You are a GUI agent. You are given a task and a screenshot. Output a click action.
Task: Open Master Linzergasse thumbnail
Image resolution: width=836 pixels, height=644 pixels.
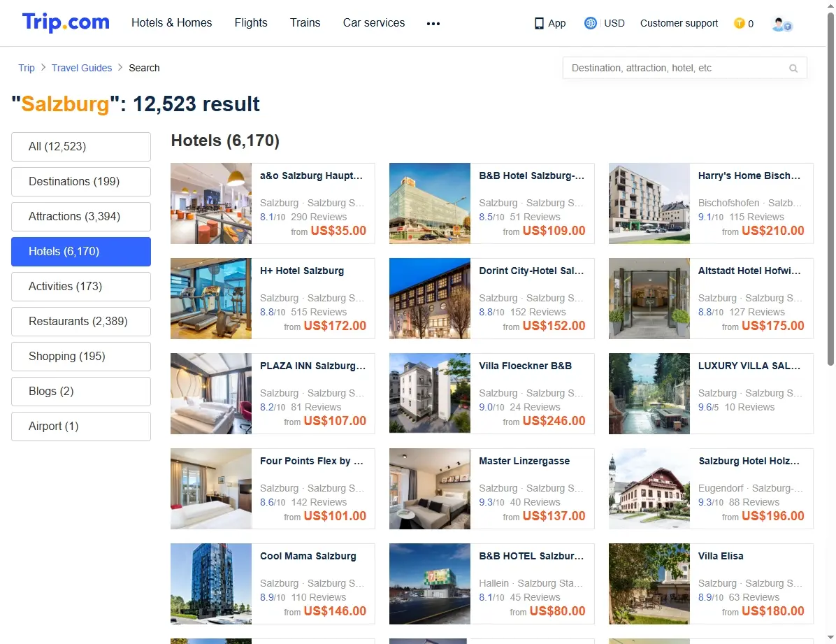point(430,489)
